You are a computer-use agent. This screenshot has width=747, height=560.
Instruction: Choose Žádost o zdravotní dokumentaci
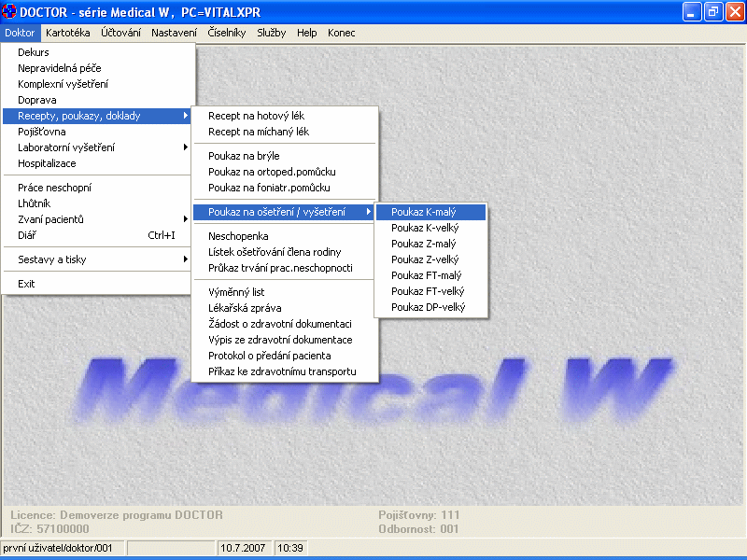(x=285, y=324)
